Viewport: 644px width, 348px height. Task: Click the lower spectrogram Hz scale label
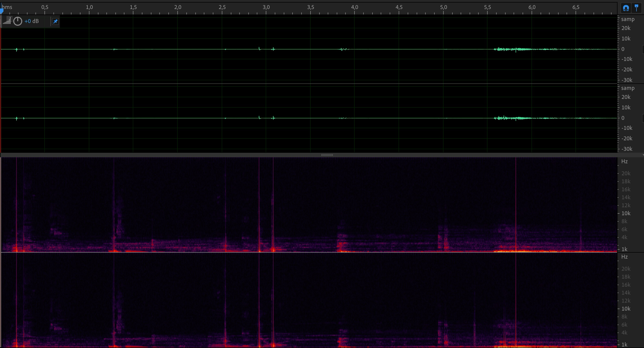click(624, 257)
